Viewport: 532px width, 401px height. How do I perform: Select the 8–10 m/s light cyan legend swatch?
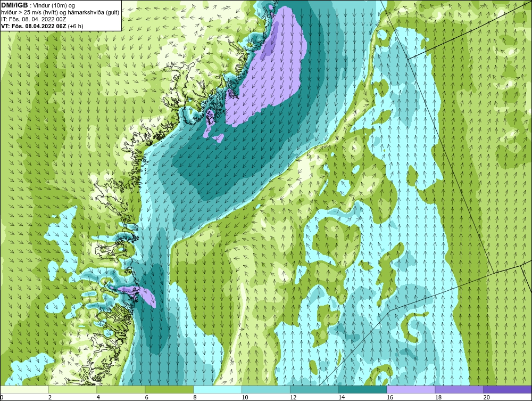coord(218,389)
